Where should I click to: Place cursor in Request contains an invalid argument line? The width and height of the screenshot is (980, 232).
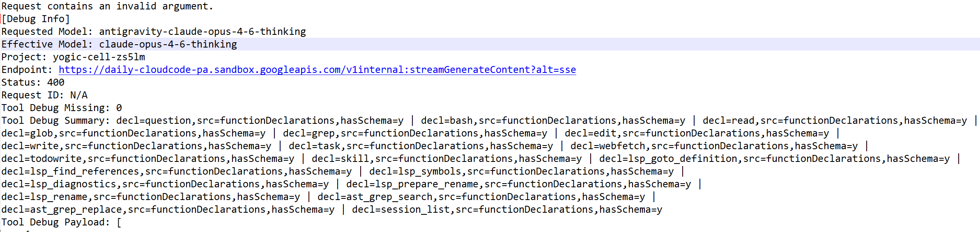click(107, 6)
